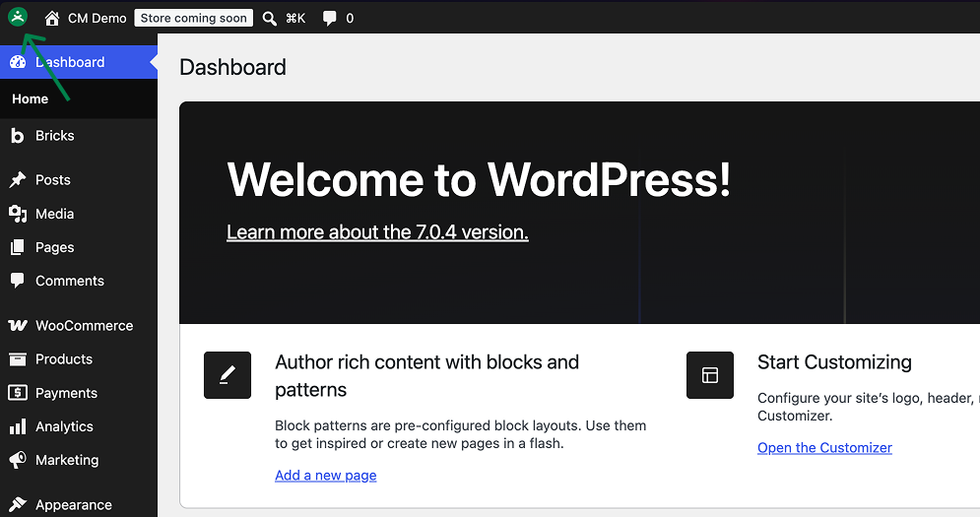Image resolution: width=980 pixels, height=517 pixels.
Task: Click the Configure your site's logo description text
Action: point(868,407)
